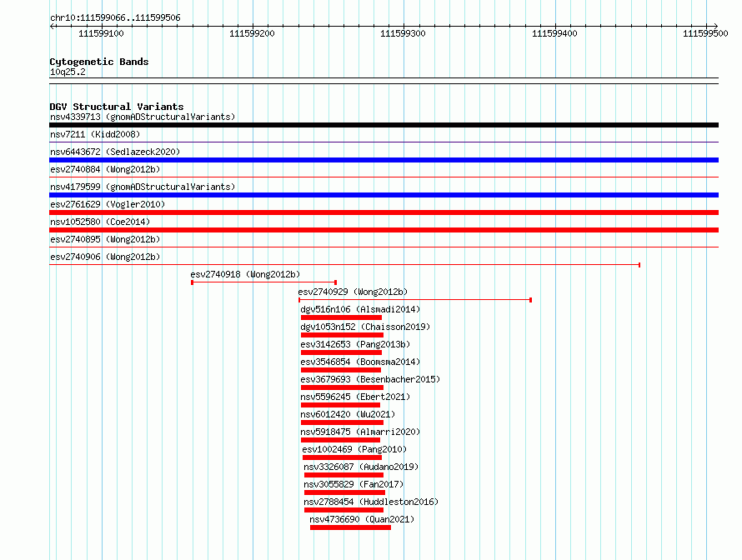Select the esv2740929 thin red span
The height and width of the screenshot is (560, 742).
pyautogui.click(x=415, y=300)
